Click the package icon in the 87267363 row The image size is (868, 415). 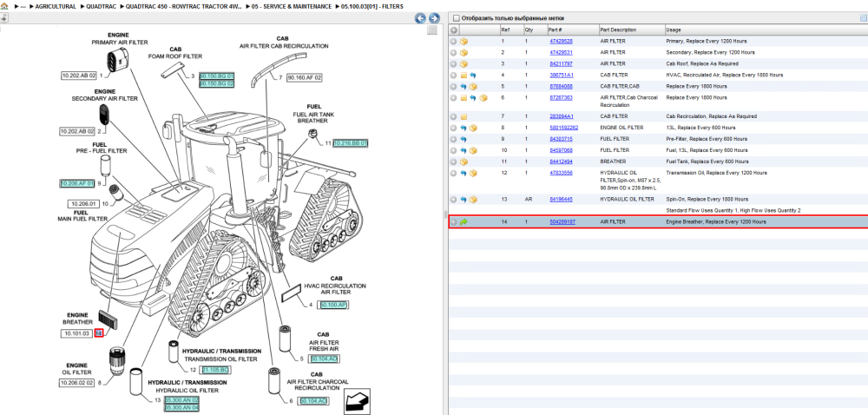coord(483,98)
